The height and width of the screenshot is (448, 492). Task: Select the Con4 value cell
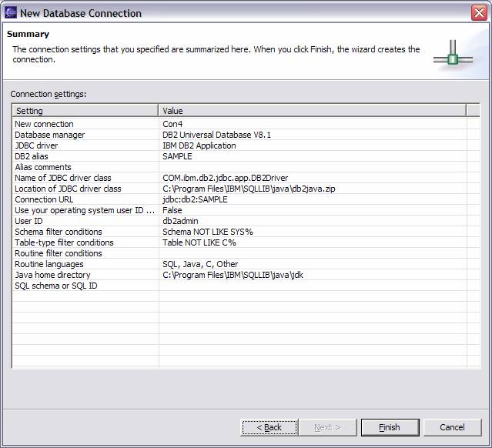(172, 124)
